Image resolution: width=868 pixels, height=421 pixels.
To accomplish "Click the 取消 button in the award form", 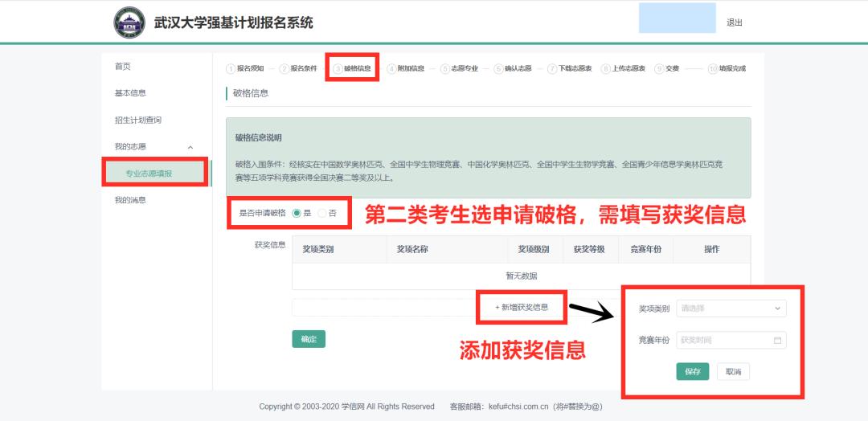I will pos(733,372).
